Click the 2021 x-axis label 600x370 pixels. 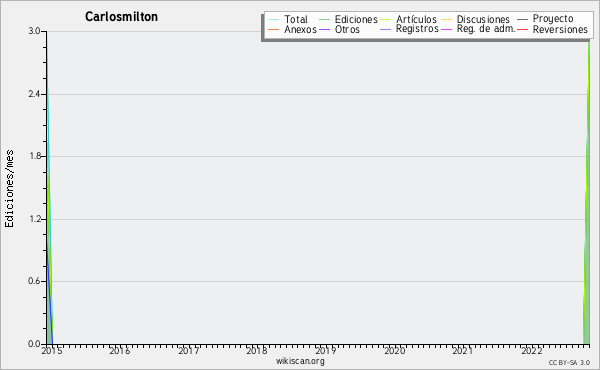(463, 350)
